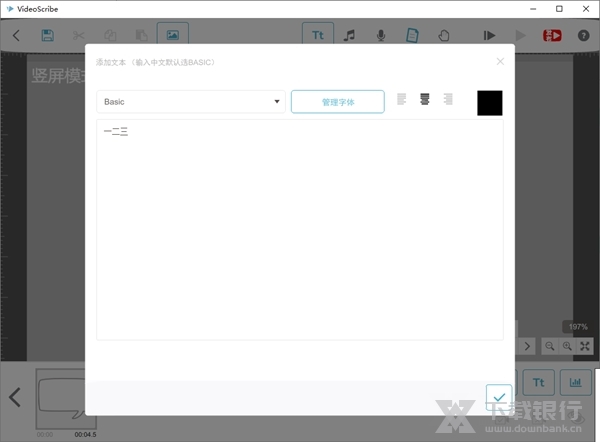Open the Basic font dropdown
600x442 pixels.
coord(191,102)
